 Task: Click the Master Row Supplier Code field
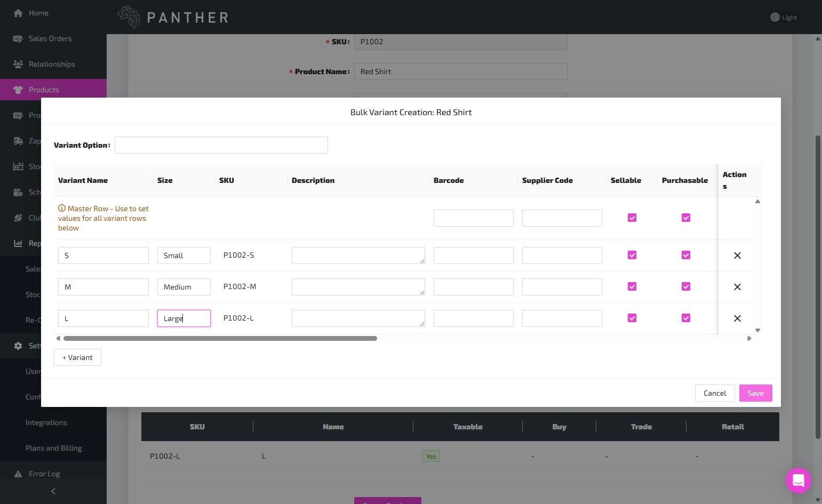[562, 218]
